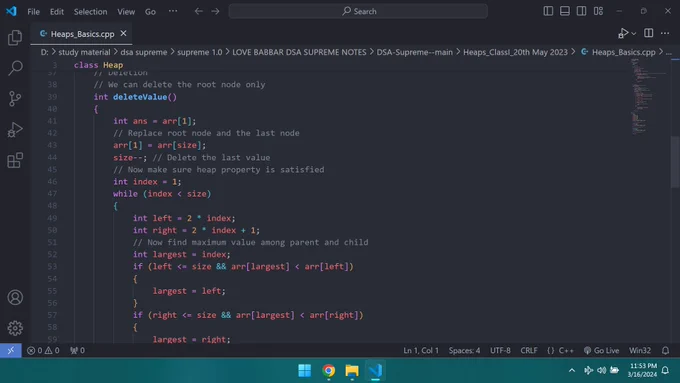Open the File menu
This screenshot has height=383, width=680.
coord(33,12)
